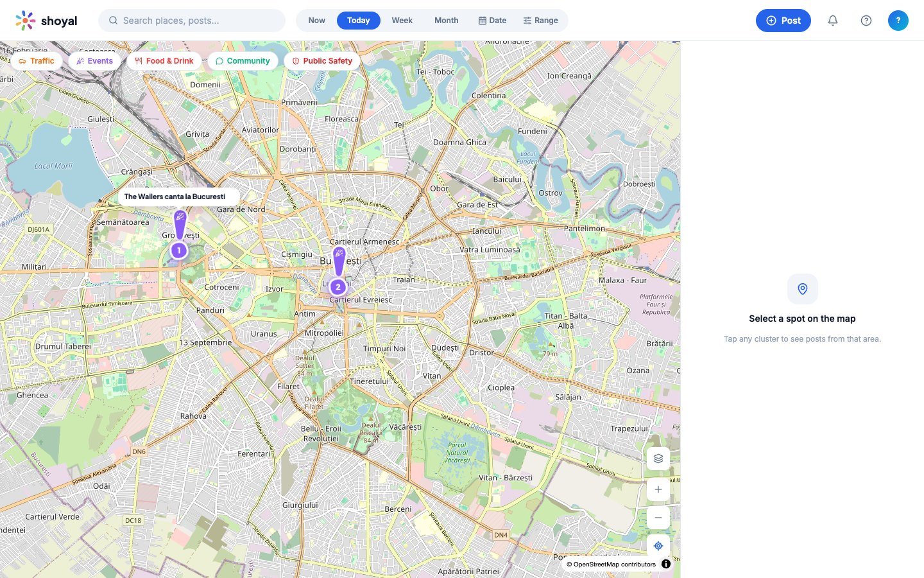Click the purple event pin over București center

tap(339, 262)
